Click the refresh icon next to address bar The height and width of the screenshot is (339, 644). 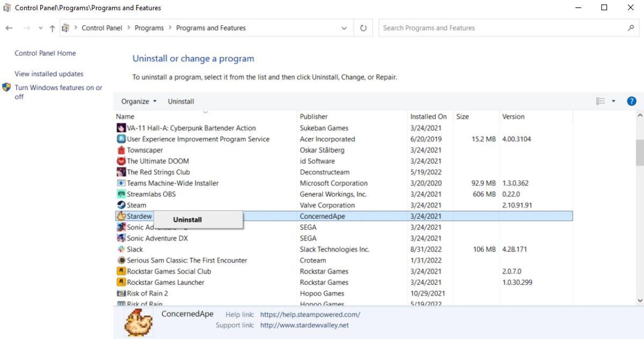click(363, 27)
